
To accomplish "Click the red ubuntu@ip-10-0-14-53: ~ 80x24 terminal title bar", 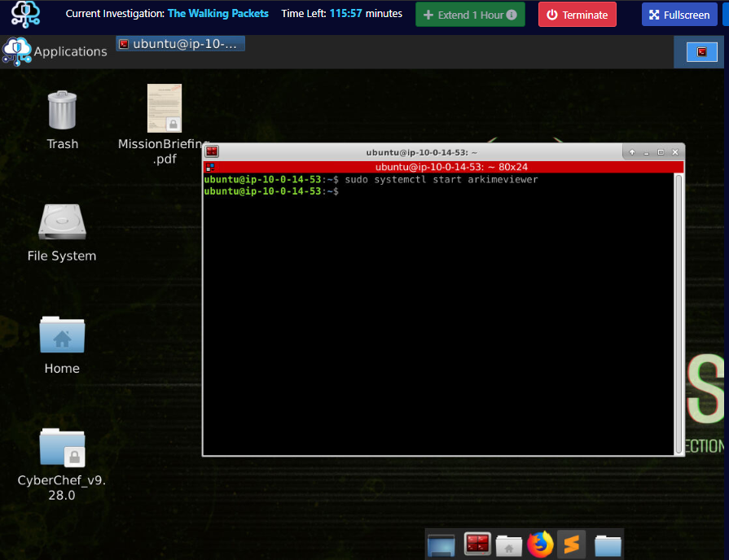I will pos(443,167).
